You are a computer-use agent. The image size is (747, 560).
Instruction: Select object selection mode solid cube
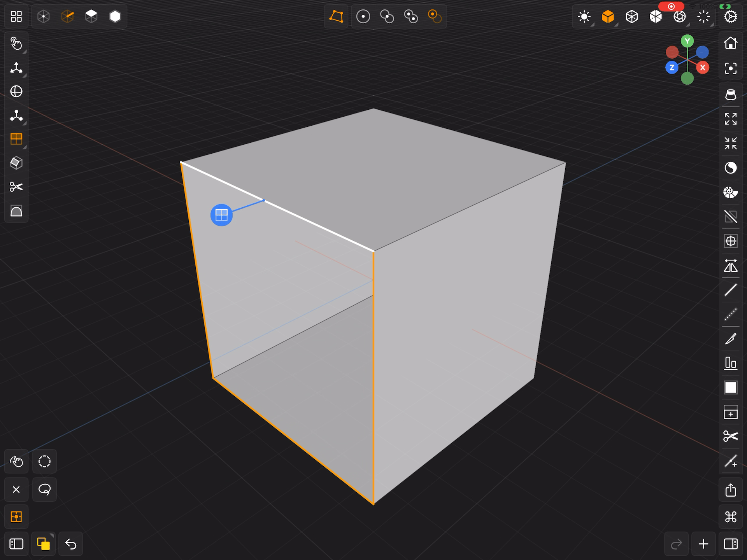(x=115, y=16)
